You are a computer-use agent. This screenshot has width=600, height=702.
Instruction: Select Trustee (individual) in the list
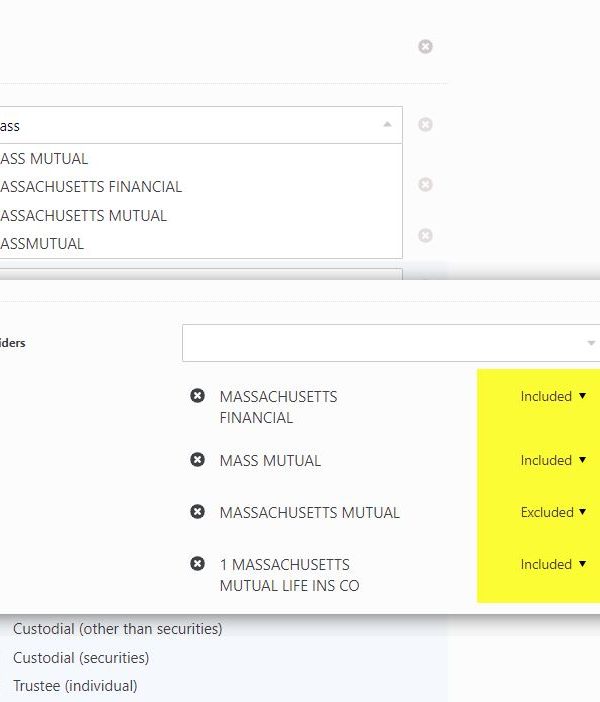pos(75,686)
